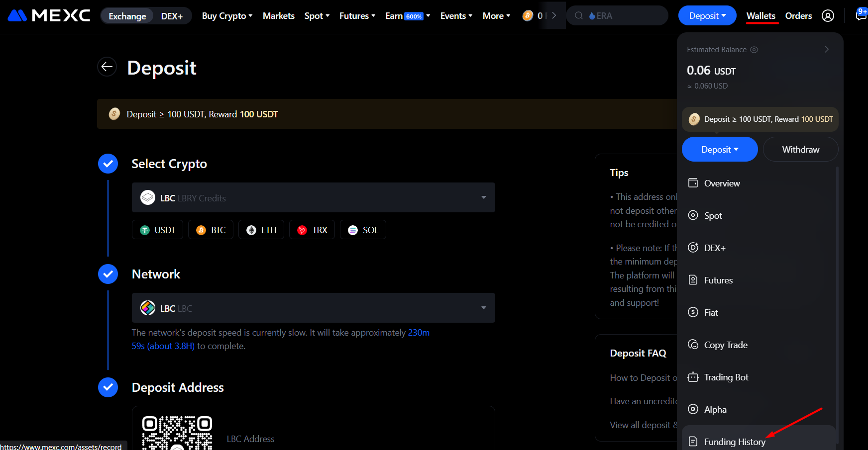This screenshot has width=868, height=450.
Task: Select BTC quick crypto chip
Action: coord(211,230)
